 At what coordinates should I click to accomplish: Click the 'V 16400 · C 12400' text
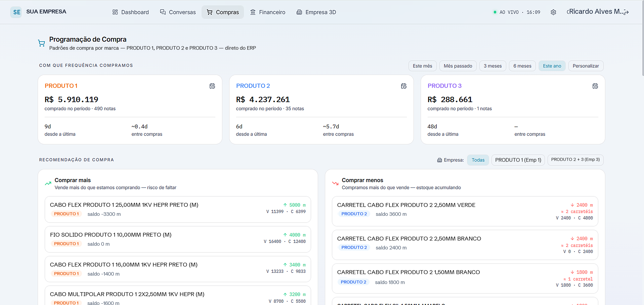tap(285, 242)
